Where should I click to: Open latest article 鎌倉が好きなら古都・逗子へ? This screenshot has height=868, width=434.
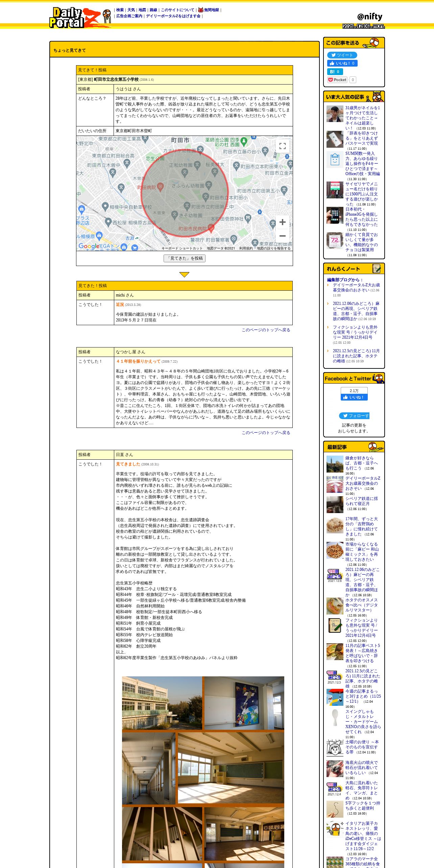click(362, 463)
